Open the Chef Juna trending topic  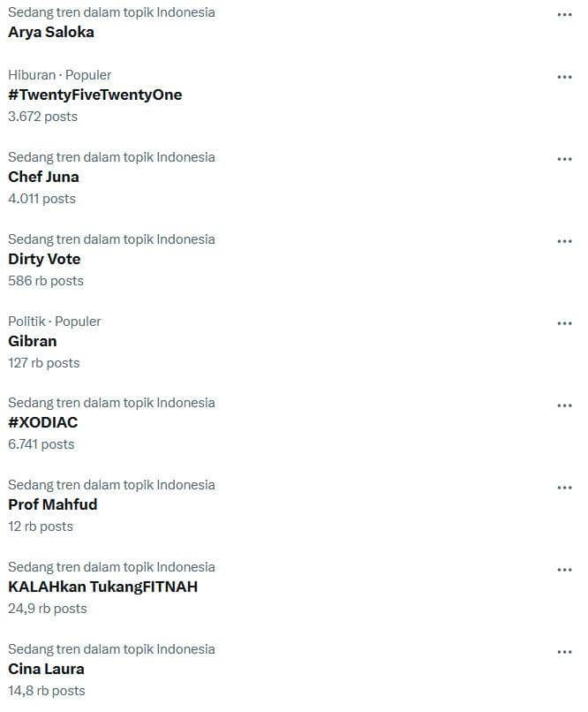pos(44,177)
